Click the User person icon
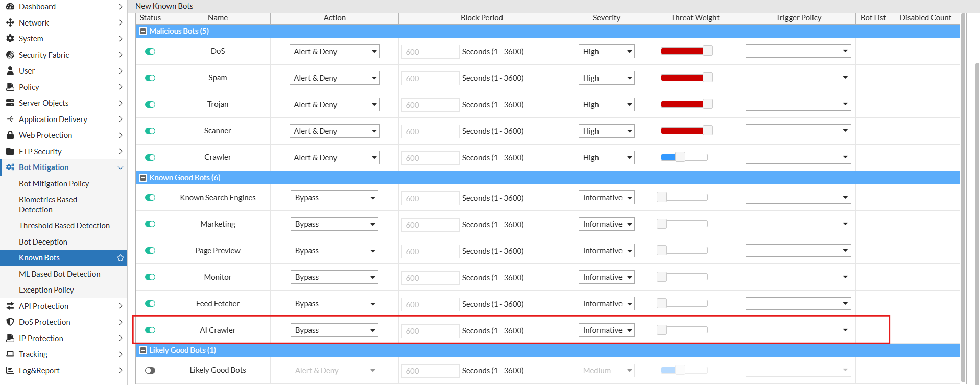This screenshot has height=385, width=980. [10, 70]
